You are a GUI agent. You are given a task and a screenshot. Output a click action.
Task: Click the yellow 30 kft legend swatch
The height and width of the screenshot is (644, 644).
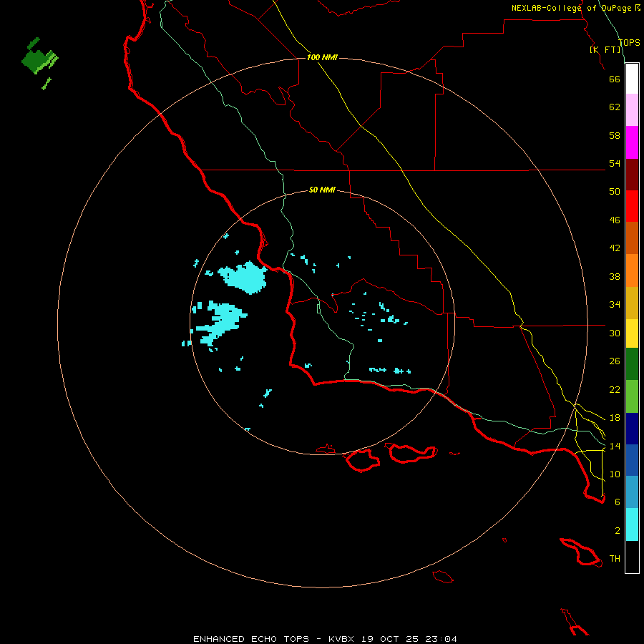tap(632, 333)
